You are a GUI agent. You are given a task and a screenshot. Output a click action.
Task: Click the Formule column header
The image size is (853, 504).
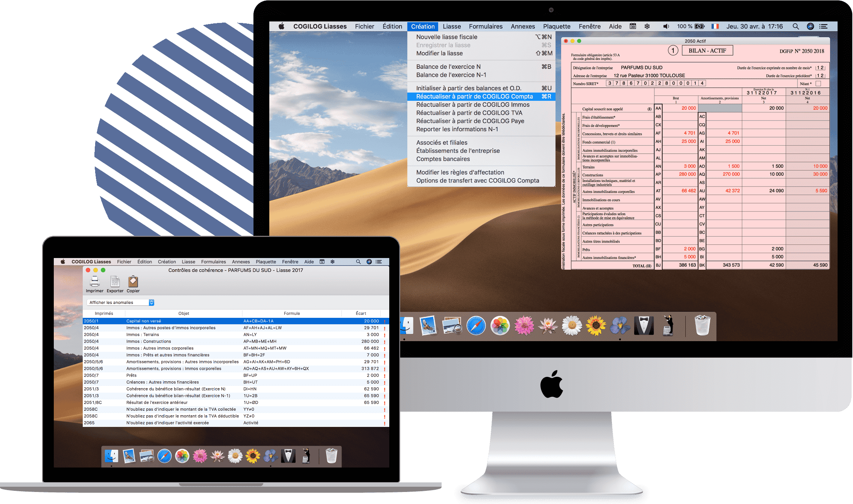pos(292,313)
